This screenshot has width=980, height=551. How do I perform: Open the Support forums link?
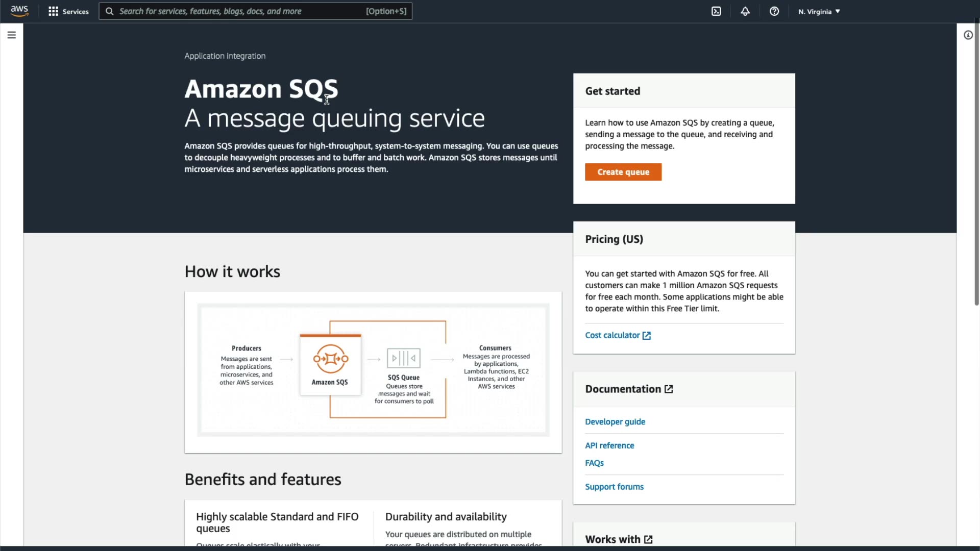[614, 487]
